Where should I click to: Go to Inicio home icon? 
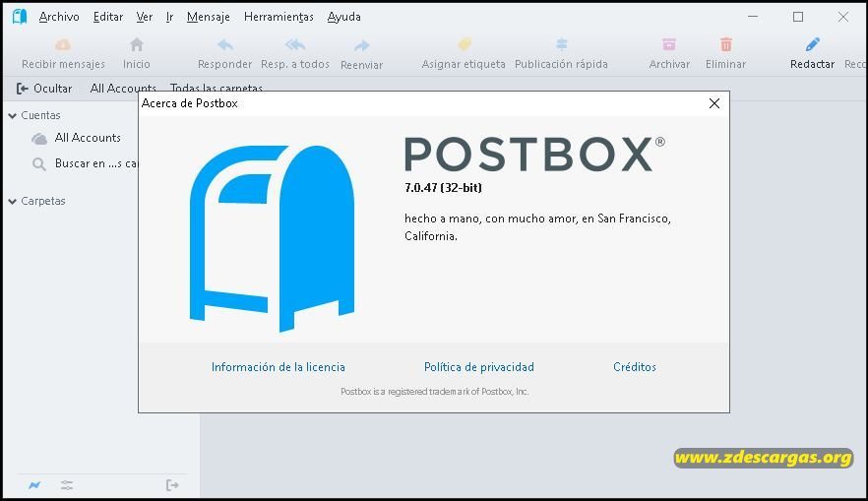pyautogui.click(x=137, y=45)
